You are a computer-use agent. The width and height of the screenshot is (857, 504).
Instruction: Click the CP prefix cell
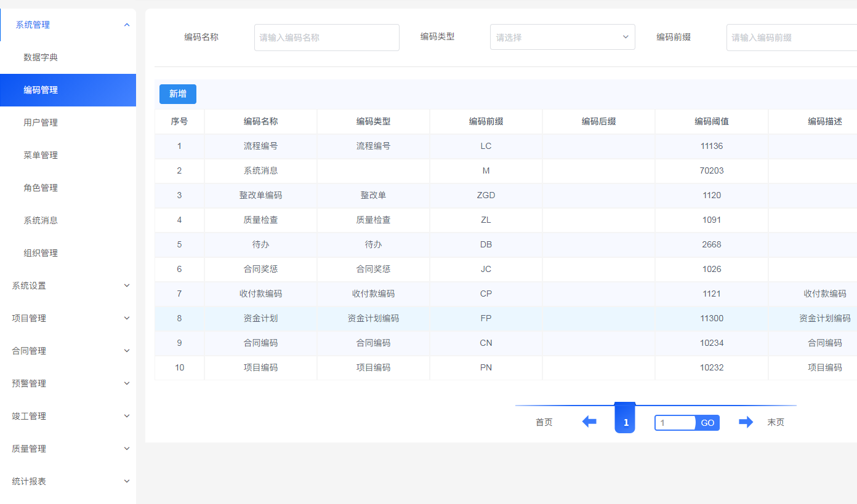pos(486,294)
